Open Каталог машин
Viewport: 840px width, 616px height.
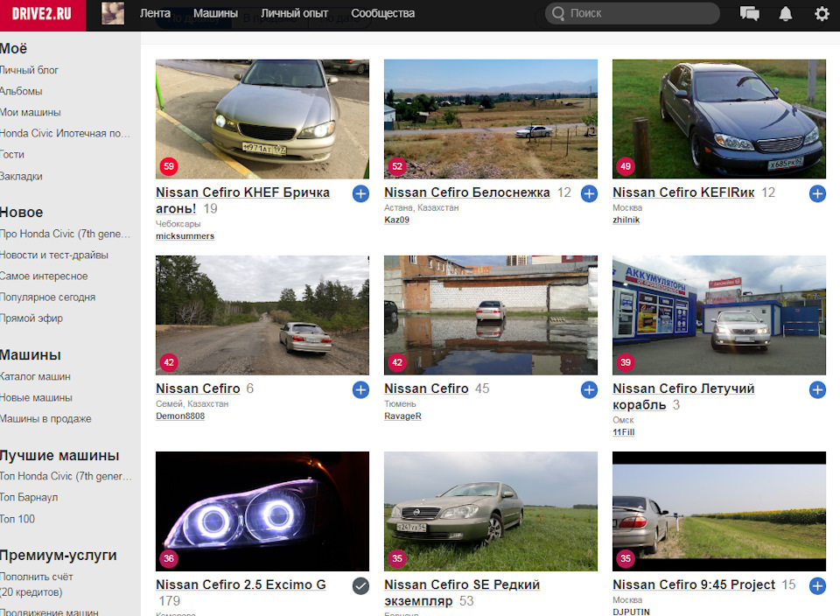pyautogui.click(x=35, y=376)
